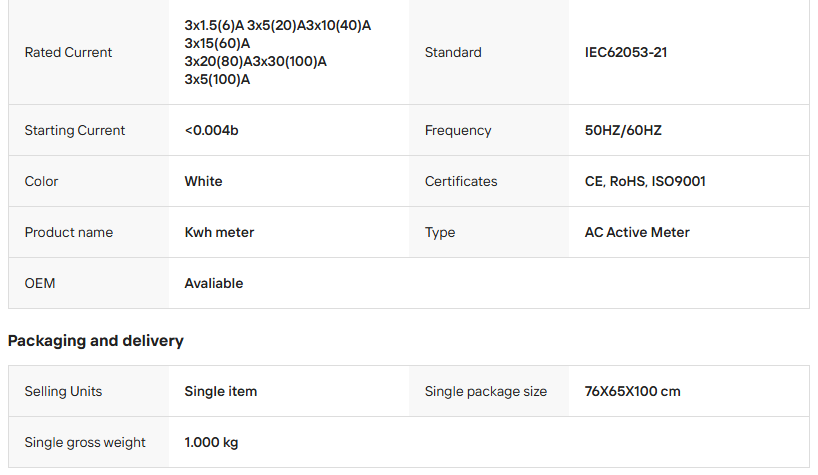Click the Certificates label

point(461,181)
